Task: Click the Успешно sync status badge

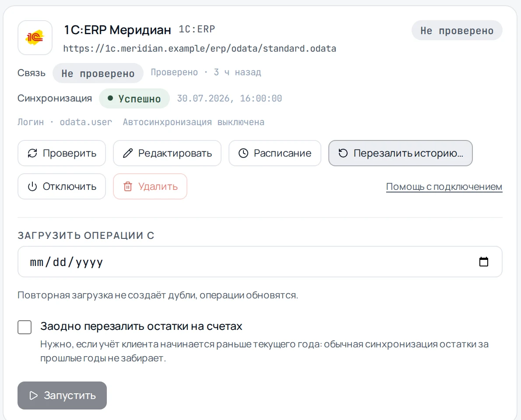Action: pos(134,98)
